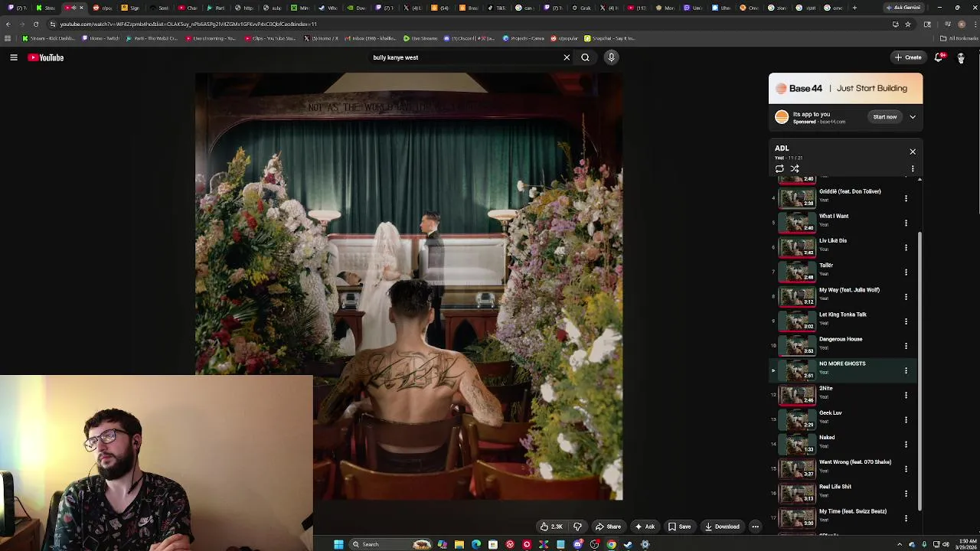Go back in Chrome
The image size is (980, 551).
pyautogui.click(x=8, y=24)
